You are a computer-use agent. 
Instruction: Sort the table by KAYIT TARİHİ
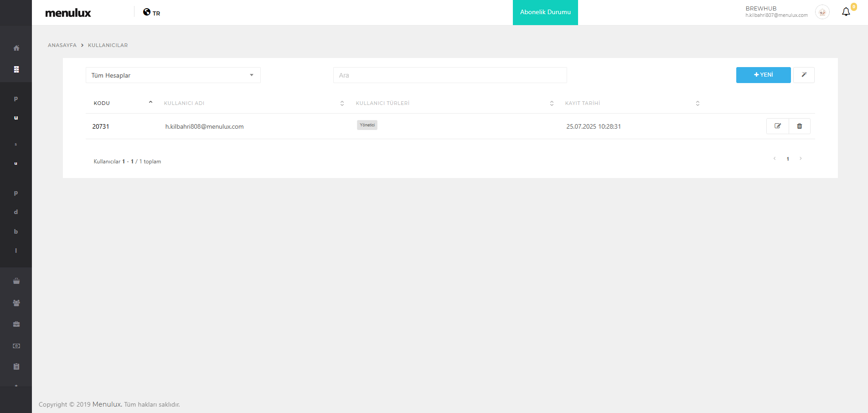pyautogui.click(x=582, y=103)
